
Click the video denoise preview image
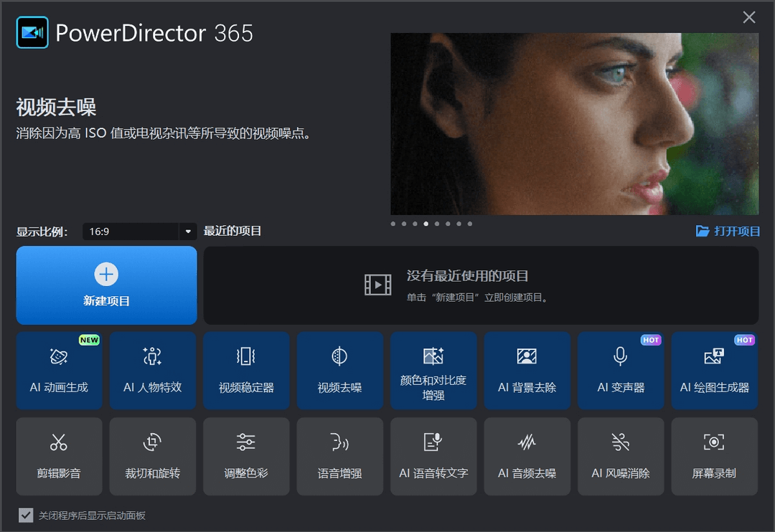[574, 123]
